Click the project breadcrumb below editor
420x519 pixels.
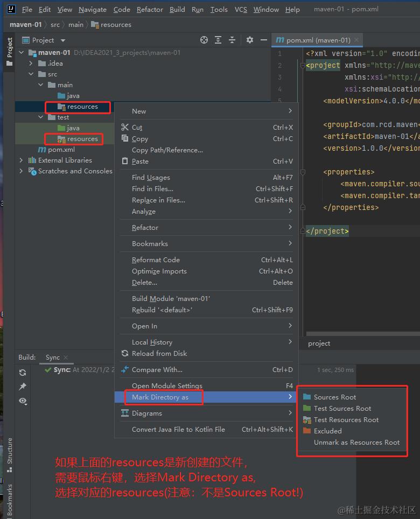tap(319, 343)
